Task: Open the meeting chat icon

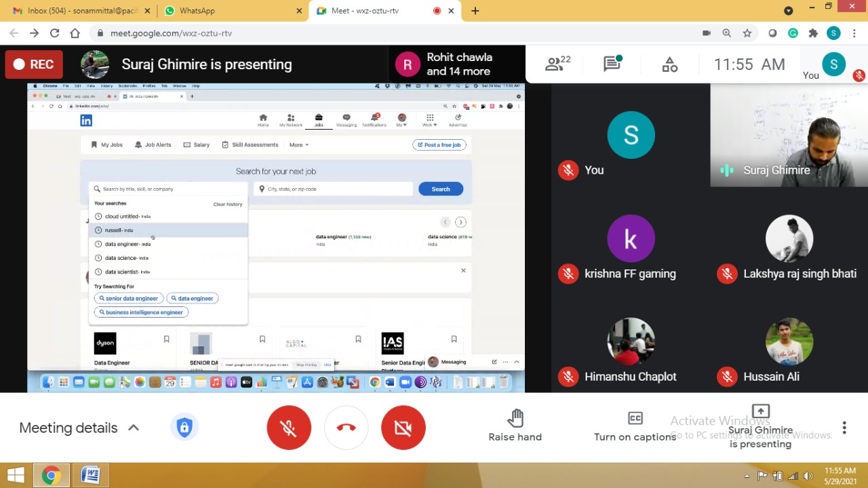Action: tap(612, 64)
